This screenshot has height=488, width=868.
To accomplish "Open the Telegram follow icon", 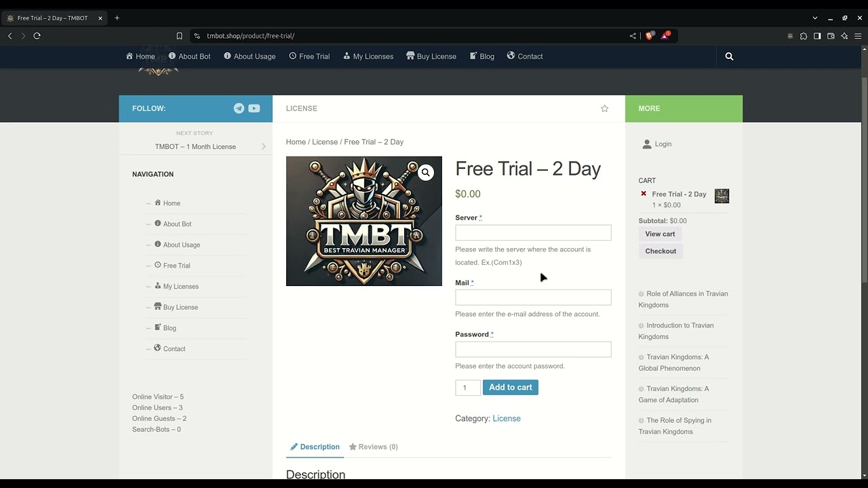I will coord(239,108).
